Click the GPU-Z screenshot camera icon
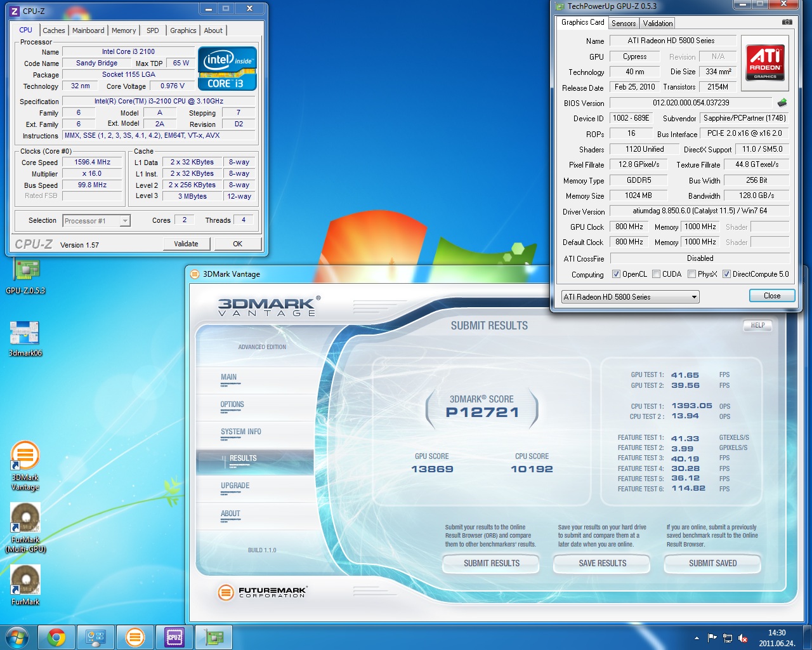The height and width of the screenshot is (650, 812). pyautogui.click(x=787, y=22)
